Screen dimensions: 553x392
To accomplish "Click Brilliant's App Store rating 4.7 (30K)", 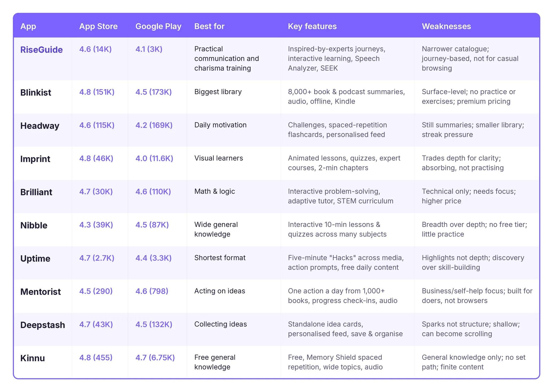I will pos(96,191).
